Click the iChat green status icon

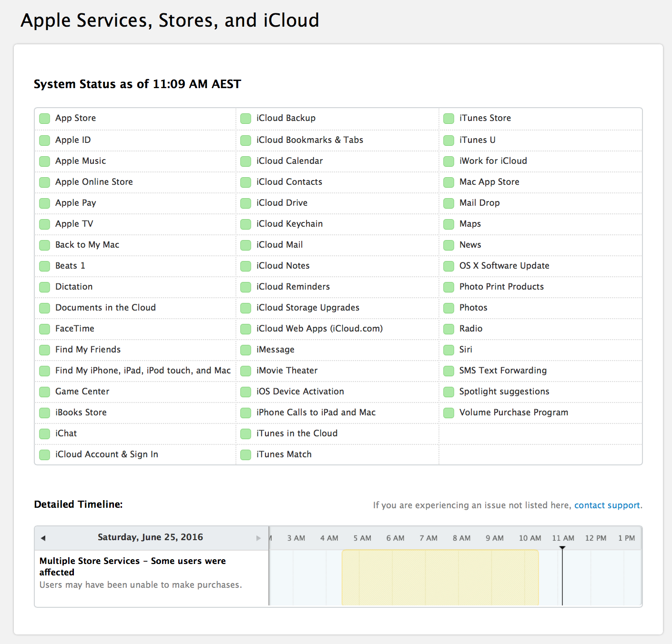coord(45,434)
